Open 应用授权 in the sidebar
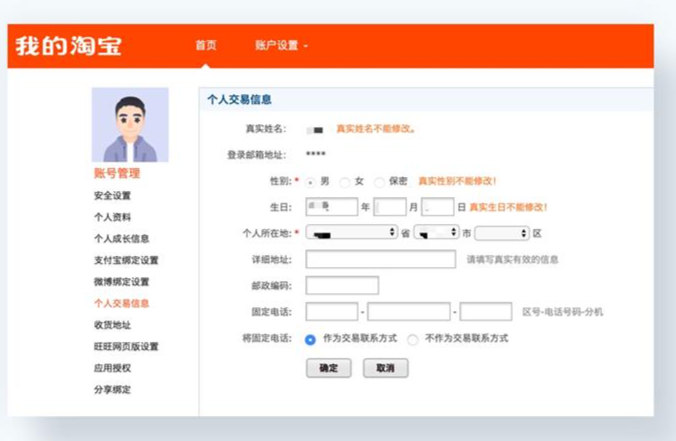Image resolution: width=676 pixels, height=441 pixels. [112, 368]
